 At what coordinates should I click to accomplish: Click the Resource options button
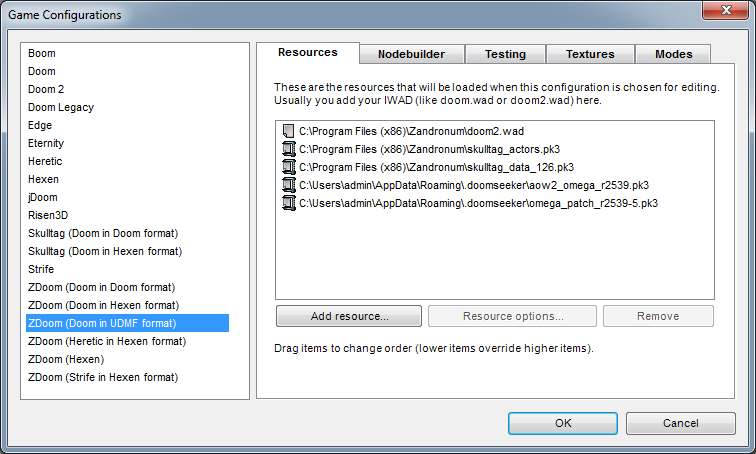click(x=513, y=316)
